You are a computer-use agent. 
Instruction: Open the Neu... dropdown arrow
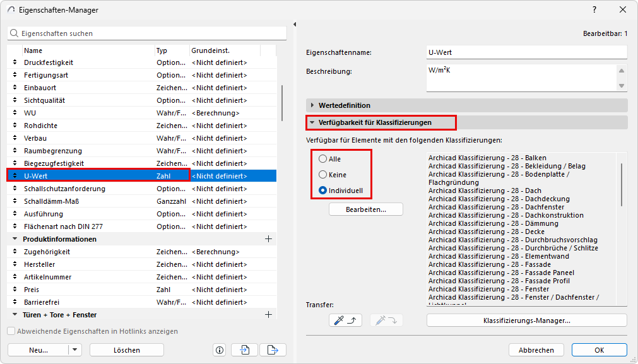75,349
